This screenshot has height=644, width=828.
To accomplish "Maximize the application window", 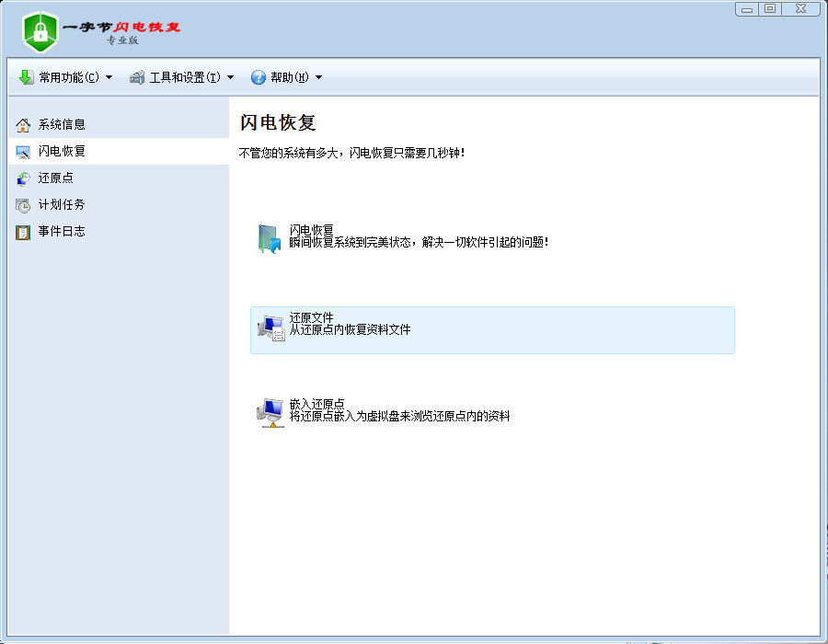I will pos(770,9).
